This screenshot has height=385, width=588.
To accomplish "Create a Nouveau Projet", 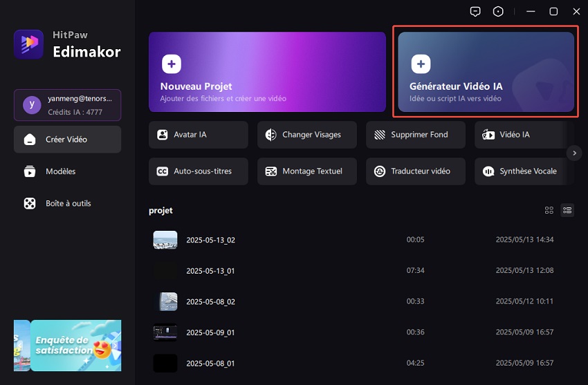I will coord(267,72).
